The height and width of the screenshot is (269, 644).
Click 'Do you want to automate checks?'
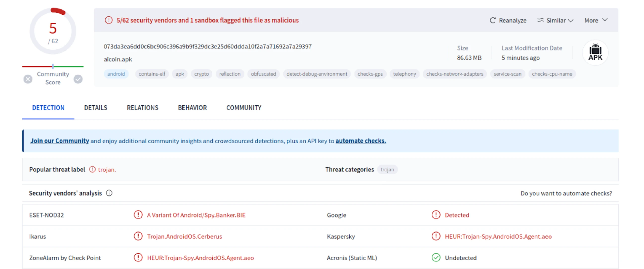(x=566, y=193)
